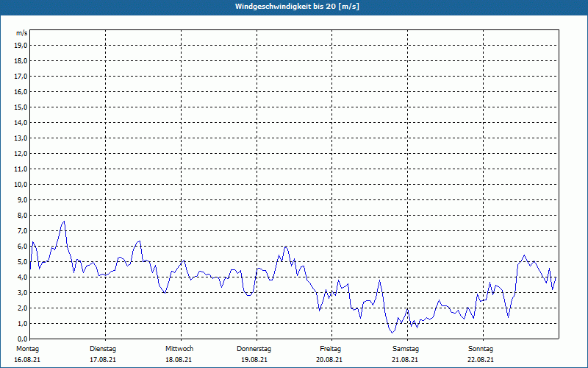
Task: Select the 'Donnerstag' day label
Action: point(254,349)
